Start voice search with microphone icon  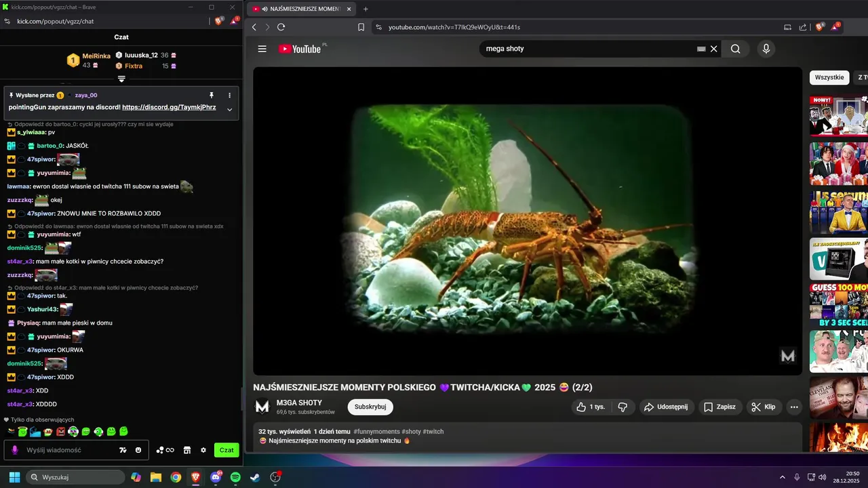(x=766, y=49)
